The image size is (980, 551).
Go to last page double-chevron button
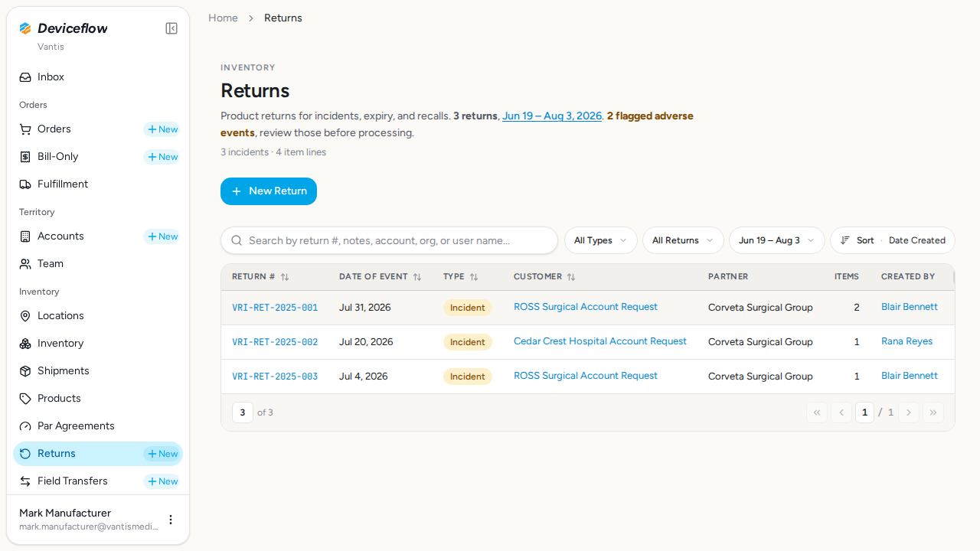pos(933,412)
